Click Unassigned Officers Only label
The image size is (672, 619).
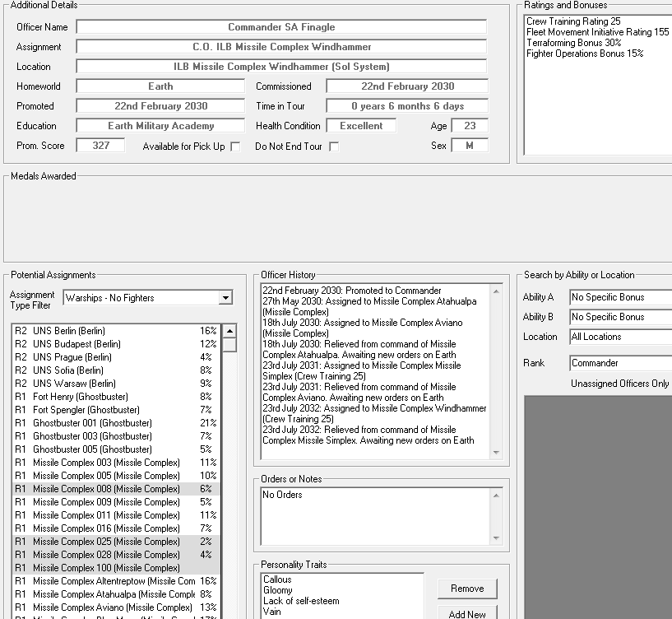[619, 384]
